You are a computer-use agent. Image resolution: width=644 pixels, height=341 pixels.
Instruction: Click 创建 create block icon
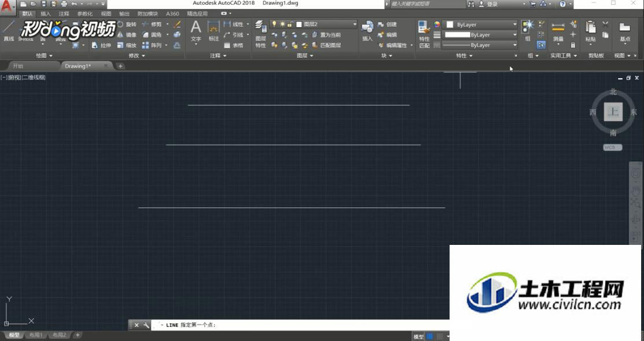click(387, 25)
